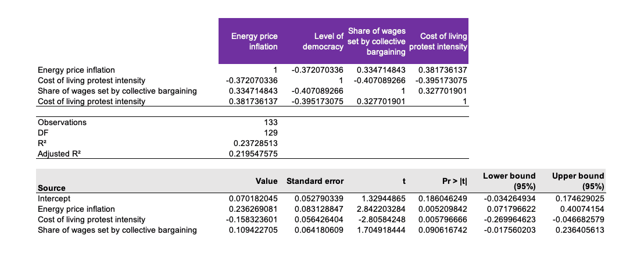Select standard error 0.083128847

pos(319,209)
